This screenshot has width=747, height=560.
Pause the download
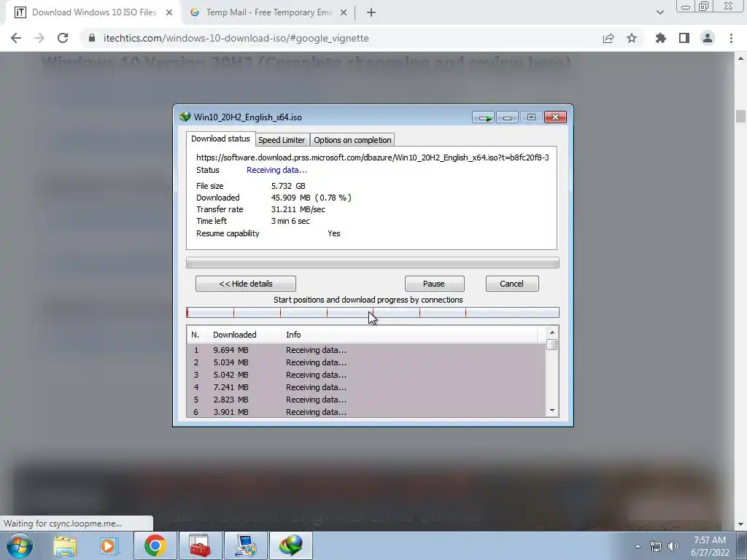434,284
